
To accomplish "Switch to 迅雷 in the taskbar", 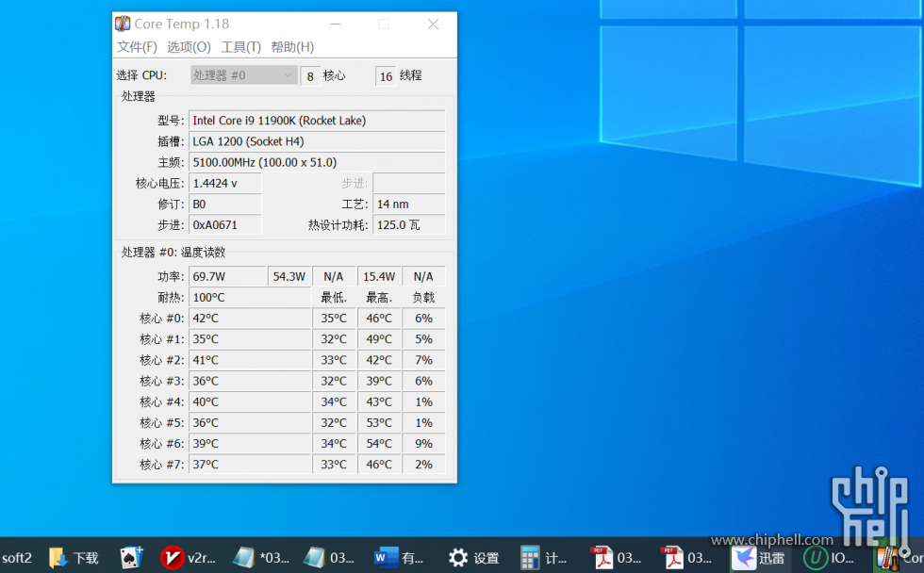I will click(760, 557).
